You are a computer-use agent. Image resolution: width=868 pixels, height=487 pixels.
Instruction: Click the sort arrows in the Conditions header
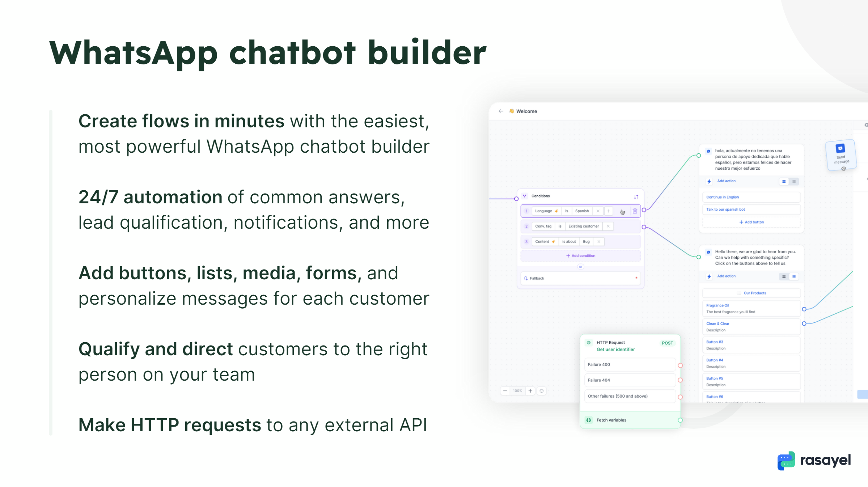tap(636, 196)
